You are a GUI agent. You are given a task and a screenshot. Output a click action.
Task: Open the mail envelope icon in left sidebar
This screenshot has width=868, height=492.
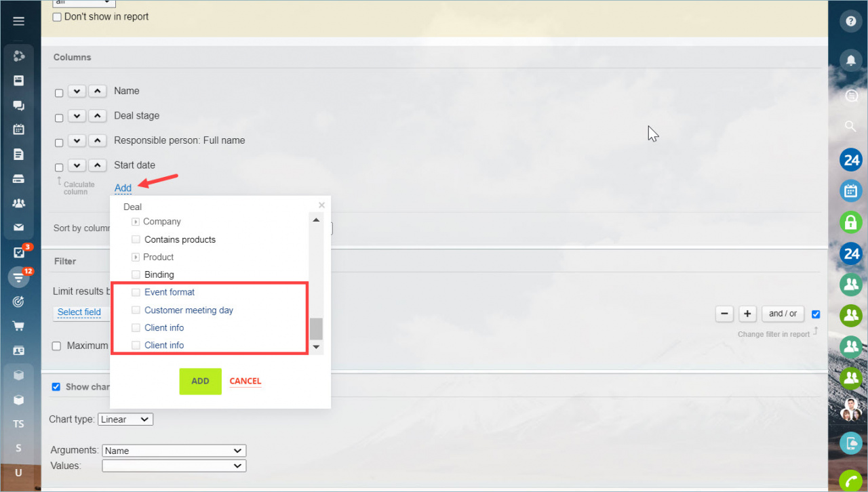[x=18, y=228]
